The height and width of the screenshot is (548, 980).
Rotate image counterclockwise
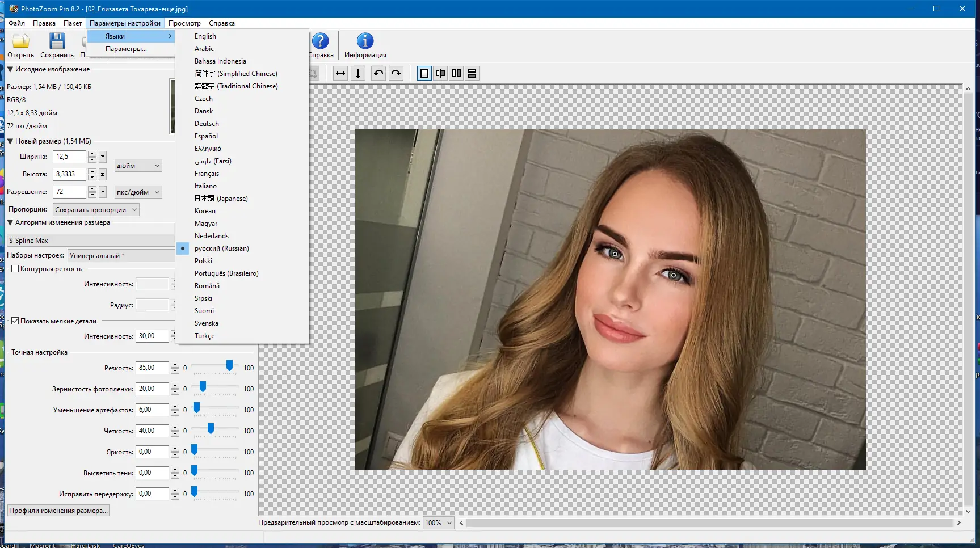click(378, 73)
